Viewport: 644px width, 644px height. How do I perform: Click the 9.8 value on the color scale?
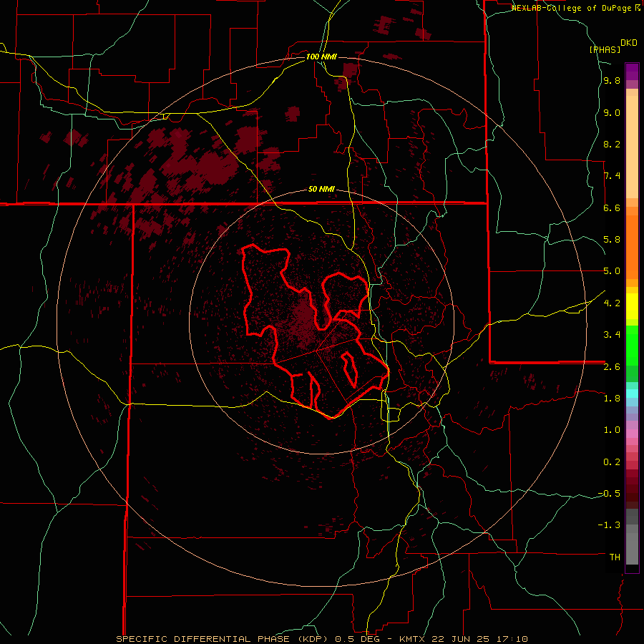tap(612, 81)
